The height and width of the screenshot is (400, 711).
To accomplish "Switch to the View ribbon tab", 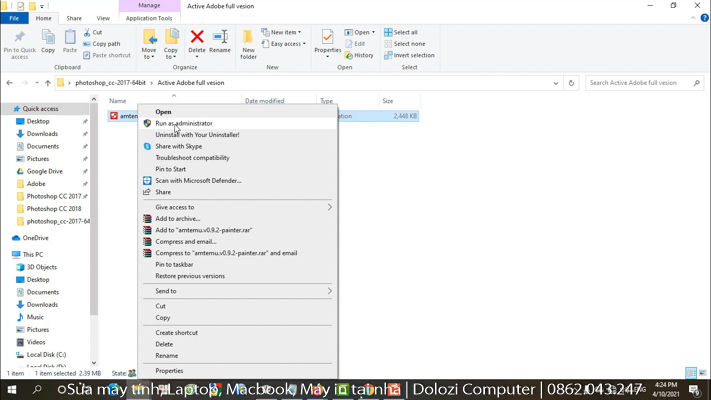I will (x=103, y=18).
